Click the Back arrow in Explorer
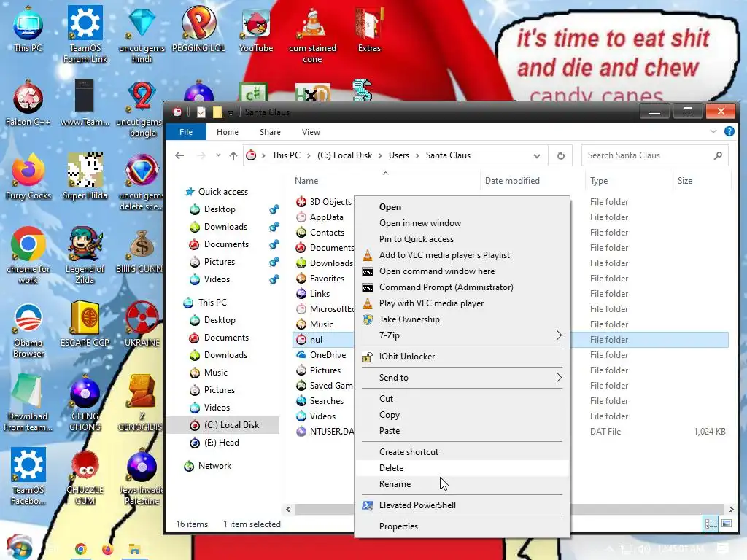The width and height of the screenshot is (747, 560). [179, 155]
